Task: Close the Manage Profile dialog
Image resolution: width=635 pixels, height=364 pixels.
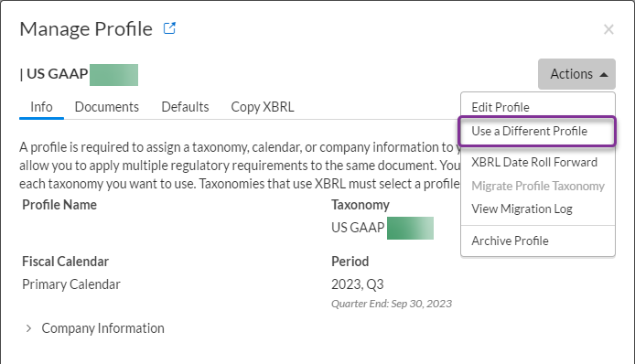Action: 608,29
